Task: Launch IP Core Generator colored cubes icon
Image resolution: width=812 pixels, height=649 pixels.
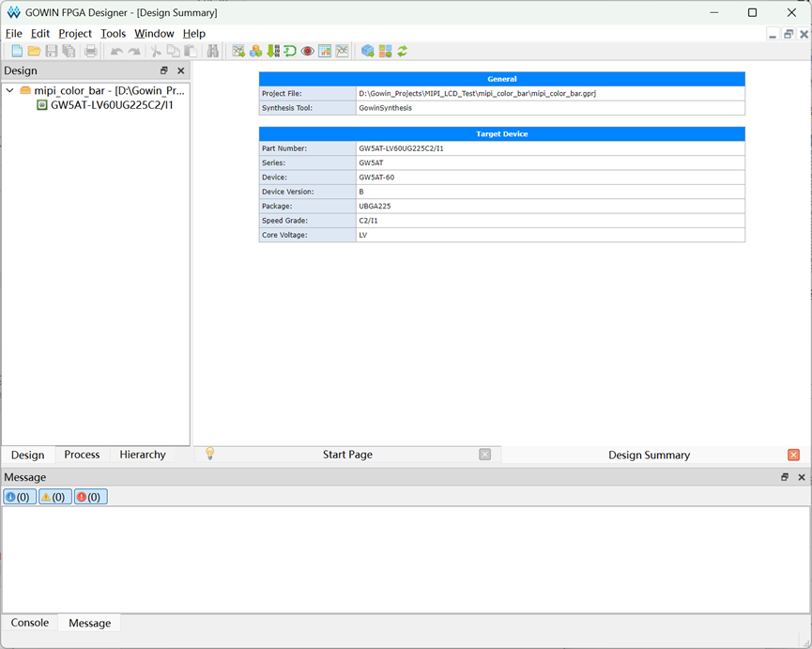Action: coord(255,51)
